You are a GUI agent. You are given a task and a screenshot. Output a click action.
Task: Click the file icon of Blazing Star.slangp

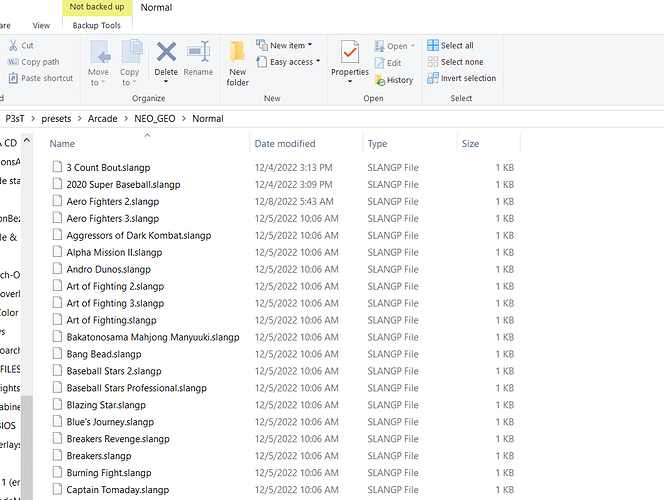(57, 404)
